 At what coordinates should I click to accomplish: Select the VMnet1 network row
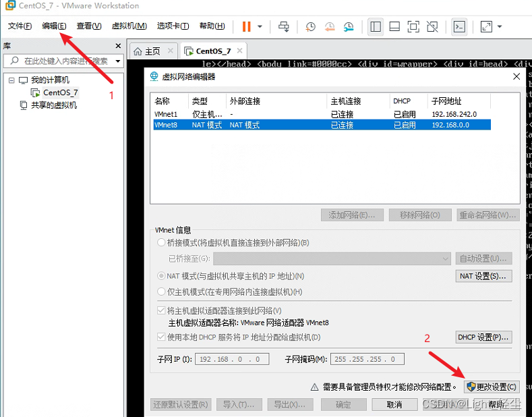(x=322, y=115)
